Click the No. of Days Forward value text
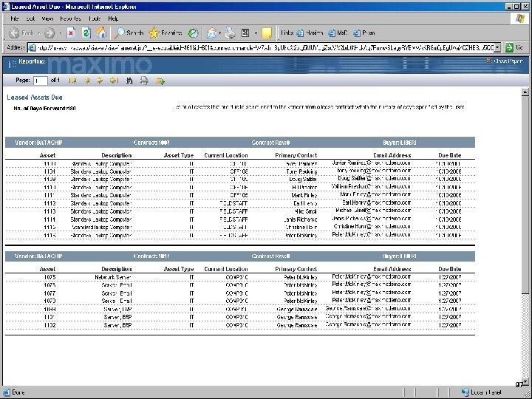The height and width of the screenshot is (399, 532). 71,109
